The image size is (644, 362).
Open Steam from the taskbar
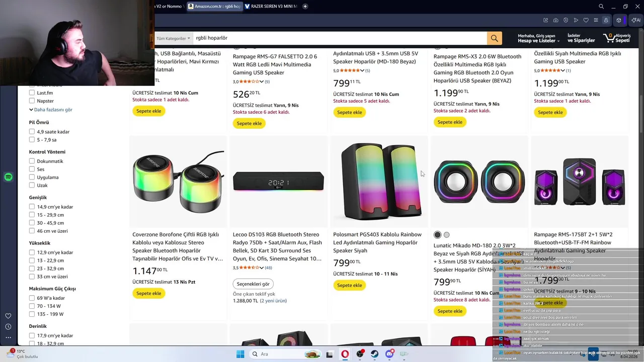375,354
